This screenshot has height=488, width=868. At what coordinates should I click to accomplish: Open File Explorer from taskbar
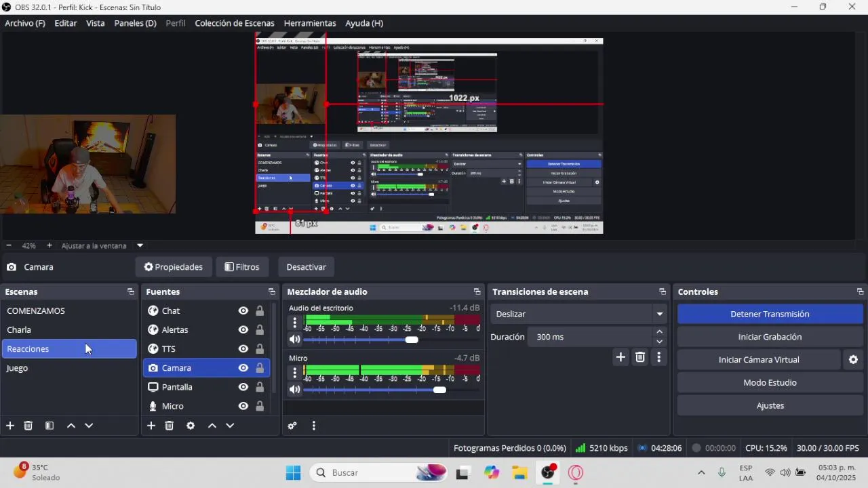[x=519, y=472]
